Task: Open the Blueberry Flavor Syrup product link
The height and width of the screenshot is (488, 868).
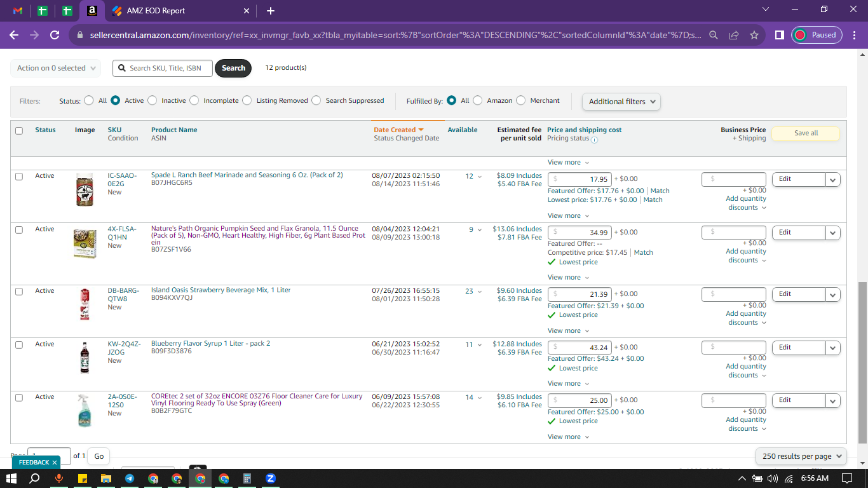Action: tap(211, 344)
